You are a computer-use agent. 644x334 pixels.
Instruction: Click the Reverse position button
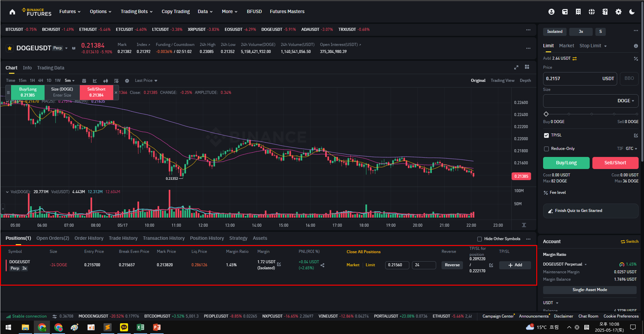(x=452, y=265)
